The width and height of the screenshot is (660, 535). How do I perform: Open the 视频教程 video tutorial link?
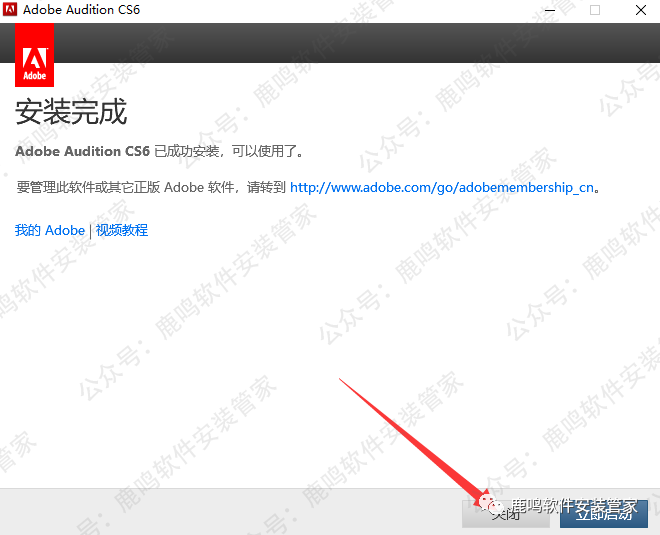click(x=122, y=230)
